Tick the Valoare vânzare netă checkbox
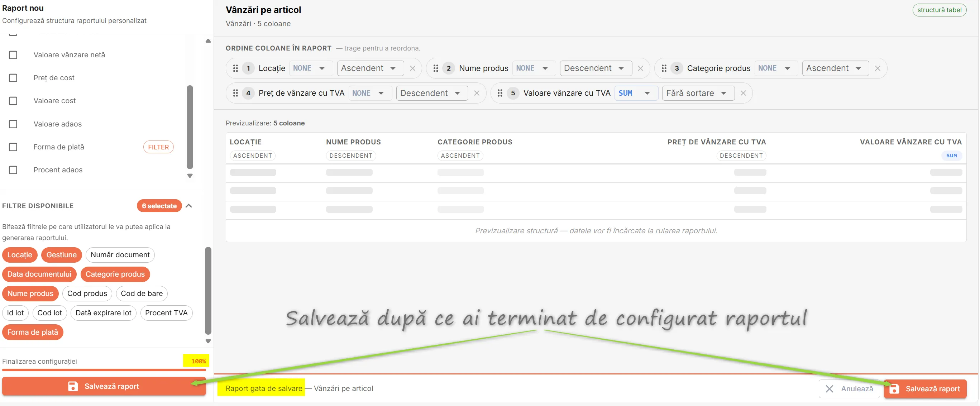This screenshot has width=980, height=406. [x=13, y=55]
